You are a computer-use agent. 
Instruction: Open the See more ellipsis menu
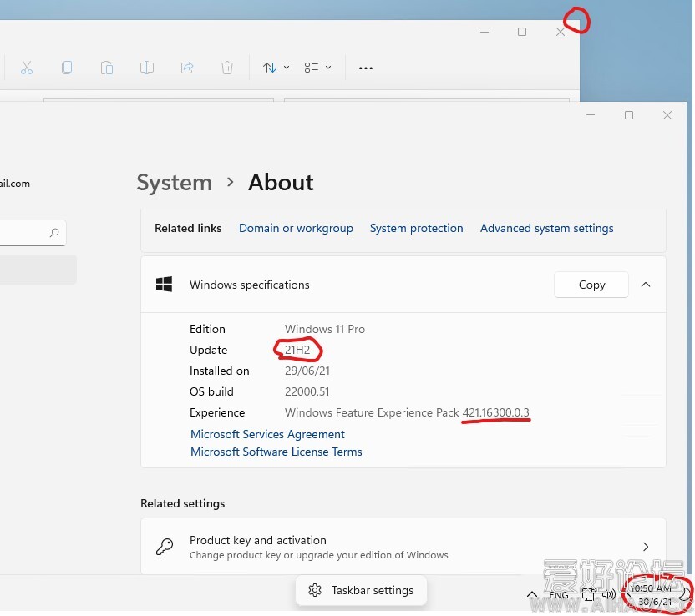[365, 68]
